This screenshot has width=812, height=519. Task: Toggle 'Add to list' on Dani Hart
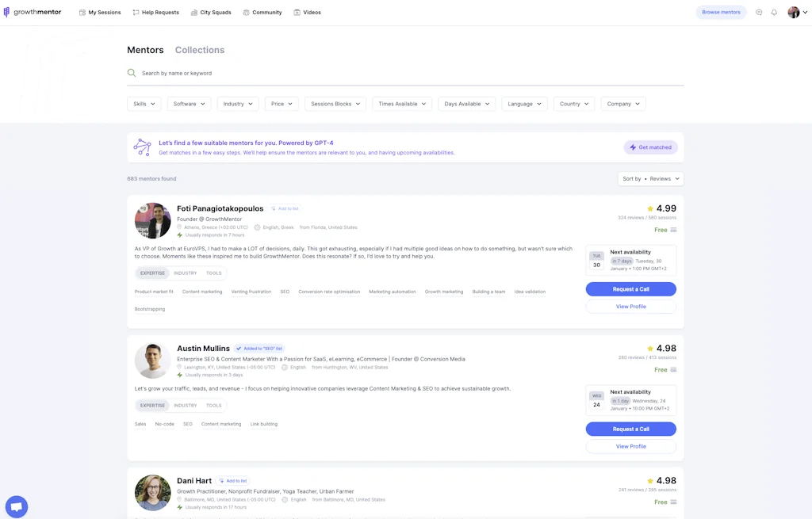tap(233, 480)
